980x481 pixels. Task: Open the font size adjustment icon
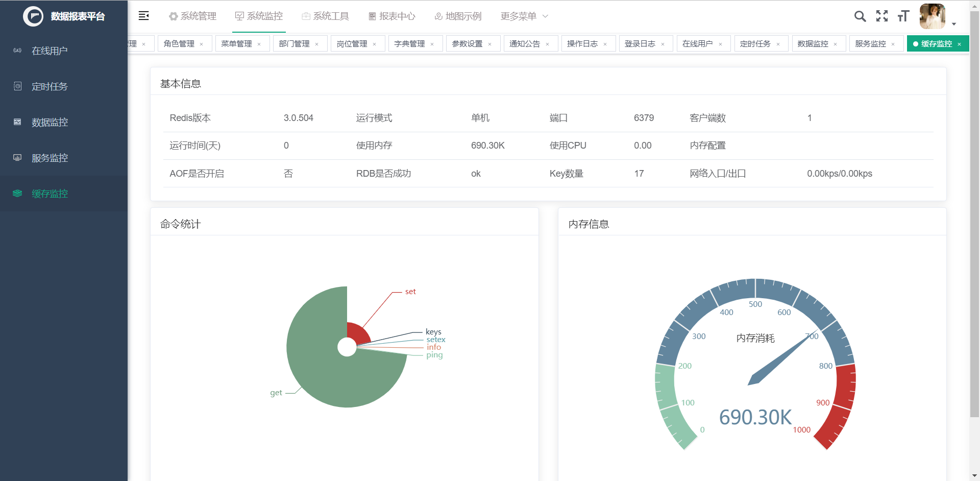tap(902, 16)
